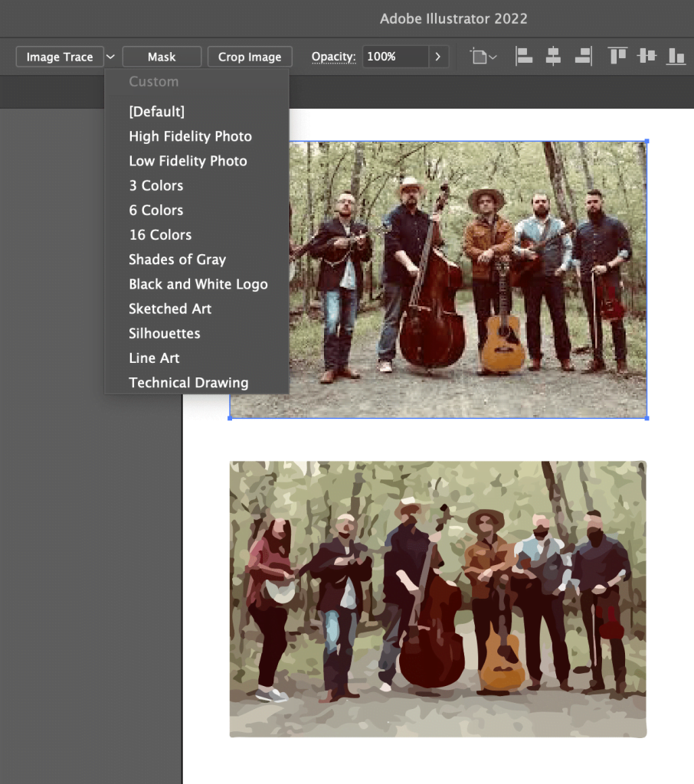
Task: Select Line Art preset
Action: coord(197,358)
